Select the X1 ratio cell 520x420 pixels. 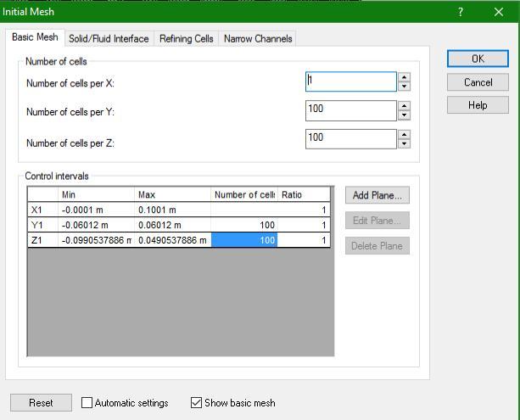pos(304,210)
